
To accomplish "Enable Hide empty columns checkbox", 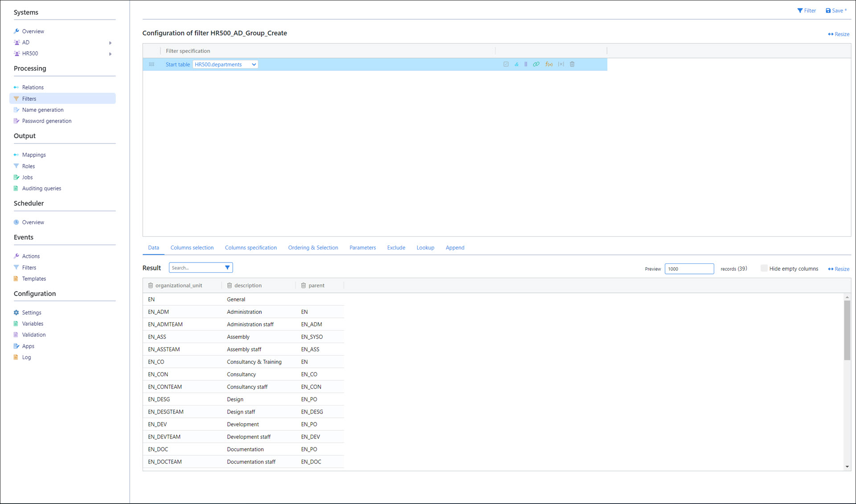I will (x=764, y=268).
